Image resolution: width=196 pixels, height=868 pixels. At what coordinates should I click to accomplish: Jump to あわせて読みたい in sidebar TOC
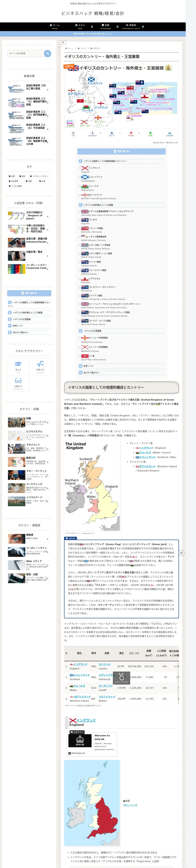pos(21,332)
